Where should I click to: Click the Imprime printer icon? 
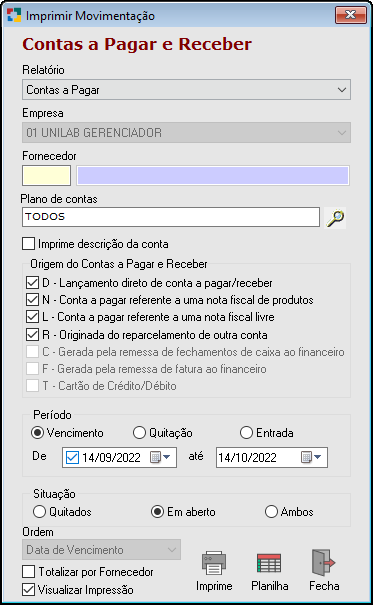pos(214,563)
